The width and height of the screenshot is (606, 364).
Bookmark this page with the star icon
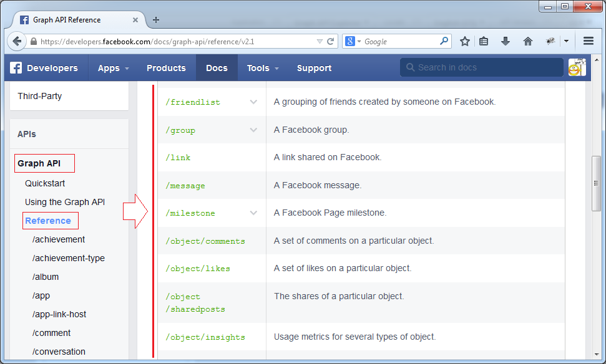[x=464, y=41]
